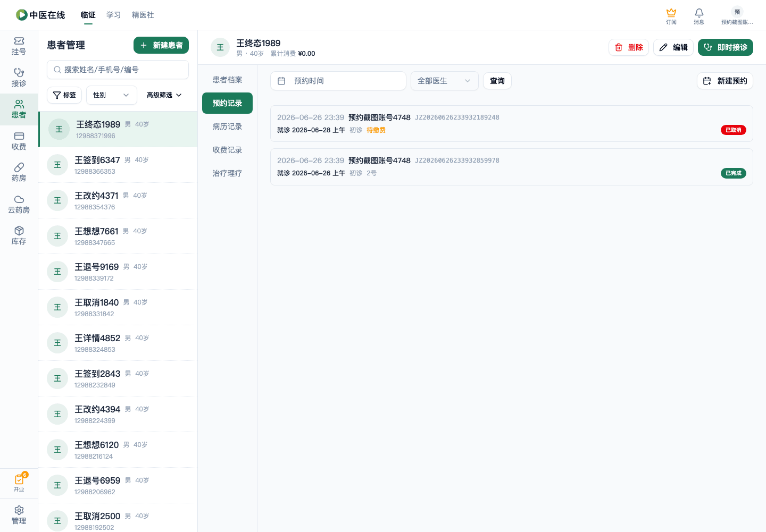The height and width of the screenshot is (532, 766).
Task: Click the avatar icon of 王取消1840
Action: pyautogui.click(x=57, y=307)
